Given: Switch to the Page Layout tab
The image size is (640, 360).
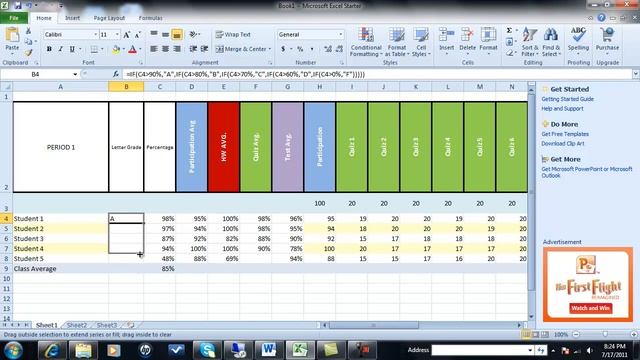Looking at the screenshot, I should point(109,18).
